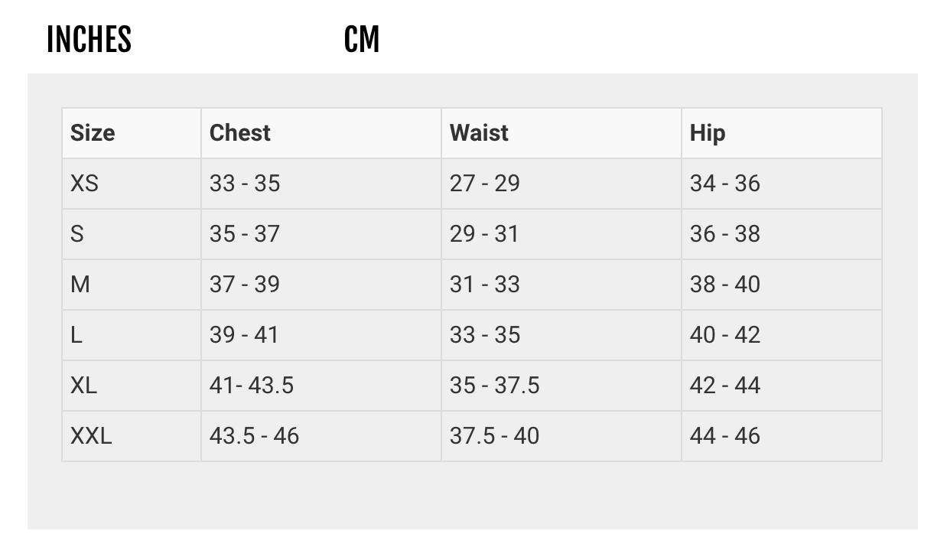Click the XL waist value 35 - 37.5

click(x=494, y=386)
